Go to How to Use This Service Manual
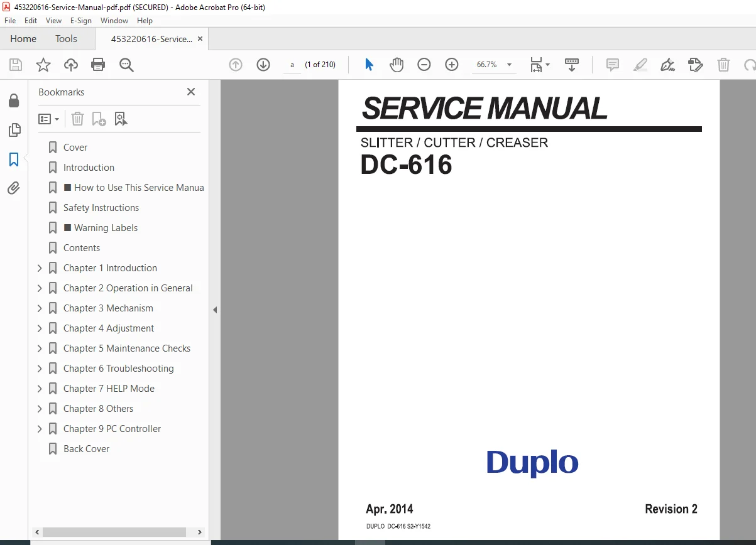 click(x=134, y=188)
